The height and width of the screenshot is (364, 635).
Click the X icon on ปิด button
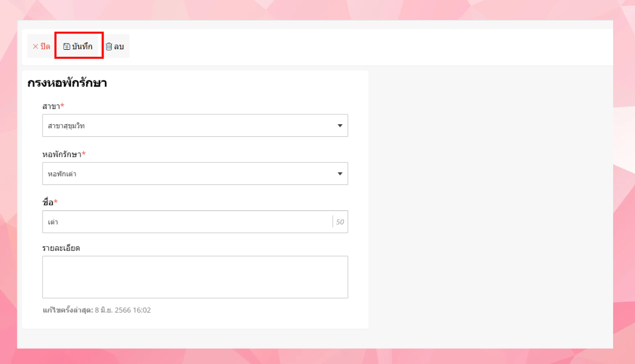(x=35, y=47)
